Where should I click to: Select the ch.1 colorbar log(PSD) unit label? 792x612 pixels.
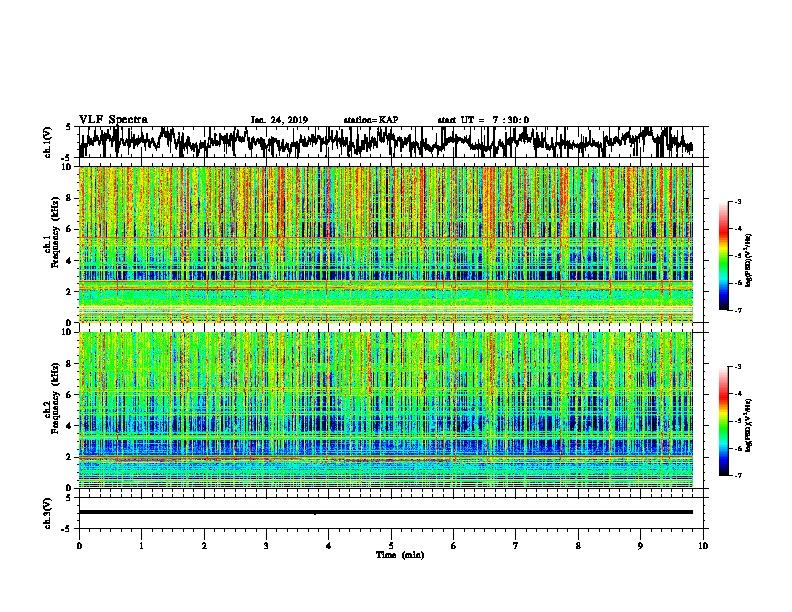tap(748, 261)
